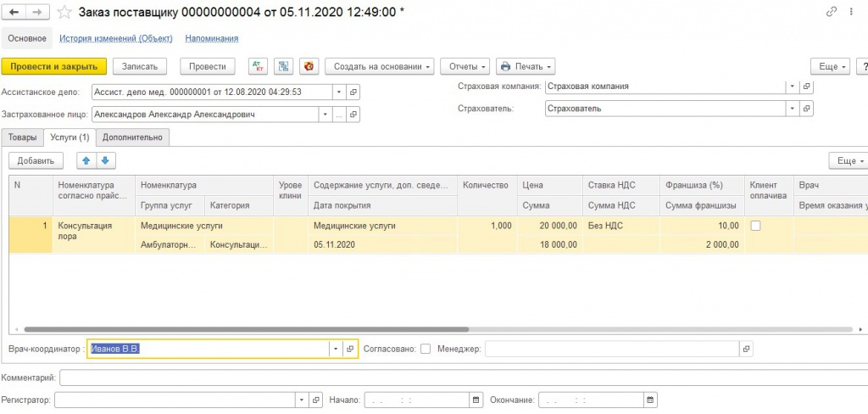Open Напоминания link
868x414 pixels.
click(211, 38)
